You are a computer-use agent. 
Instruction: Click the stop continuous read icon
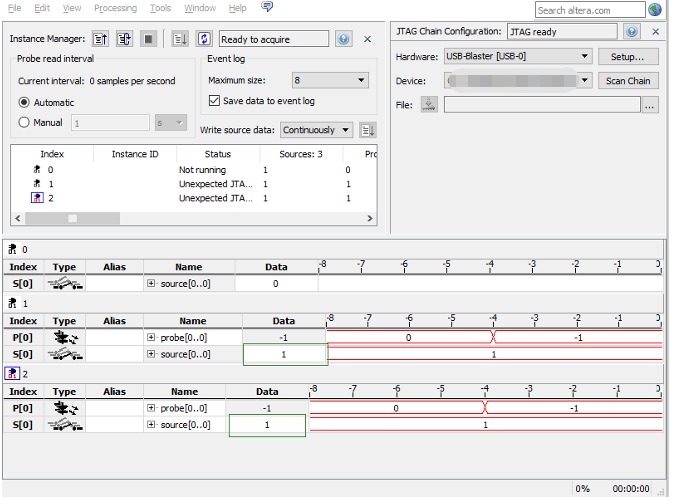(148, 39)
